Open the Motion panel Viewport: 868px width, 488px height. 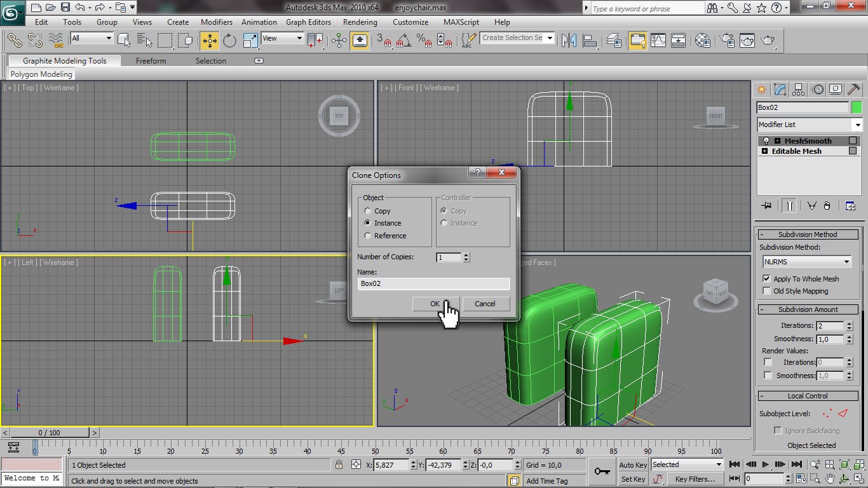818,89
